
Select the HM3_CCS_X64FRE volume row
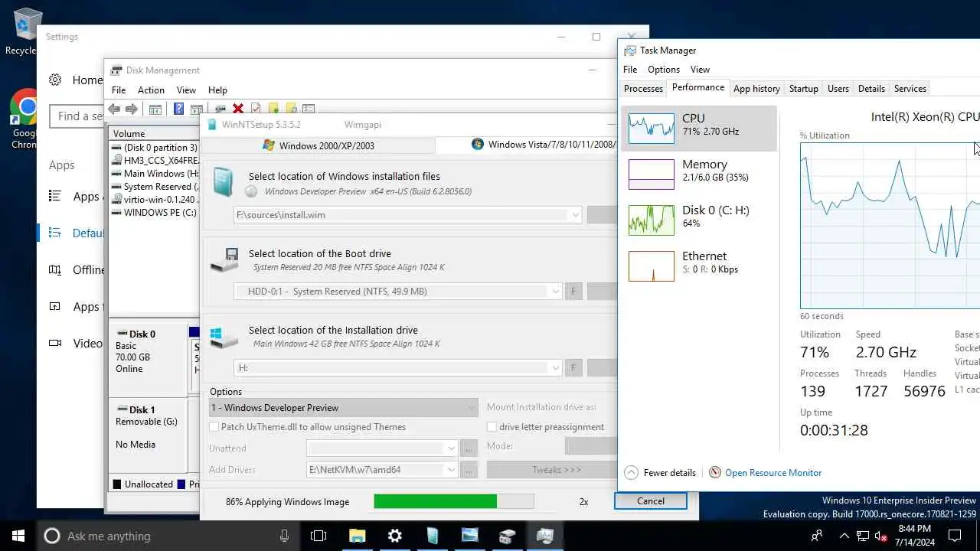coord(154,161)
